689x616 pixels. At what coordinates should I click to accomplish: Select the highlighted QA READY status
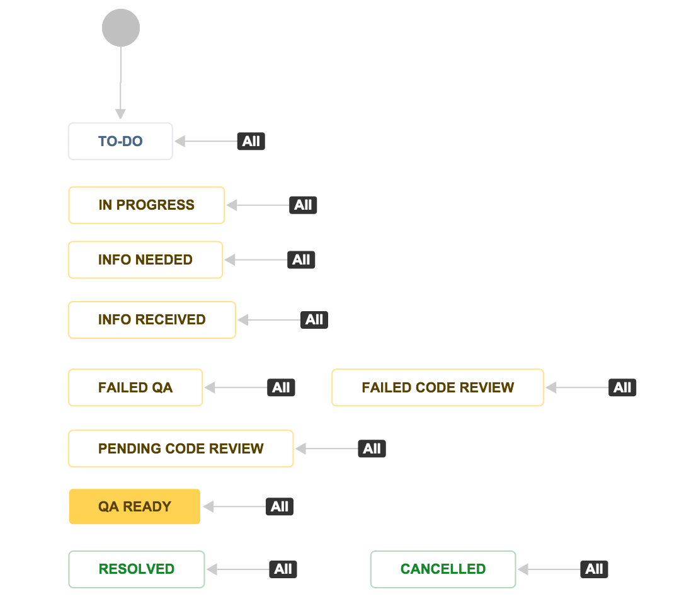coord(134,506)
